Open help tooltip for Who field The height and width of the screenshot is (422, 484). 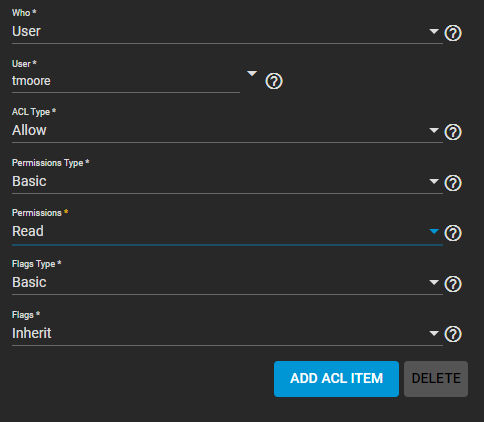[x=453, y=33]
